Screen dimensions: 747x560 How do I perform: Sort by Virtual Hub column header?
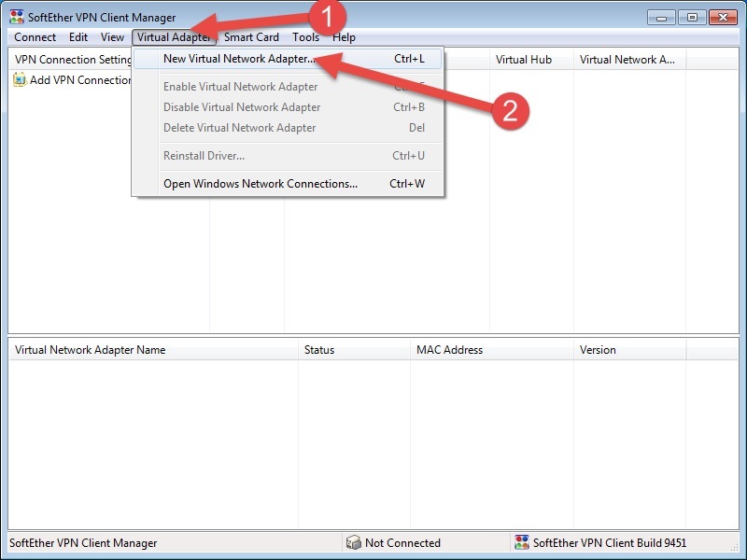click(531, 60)
